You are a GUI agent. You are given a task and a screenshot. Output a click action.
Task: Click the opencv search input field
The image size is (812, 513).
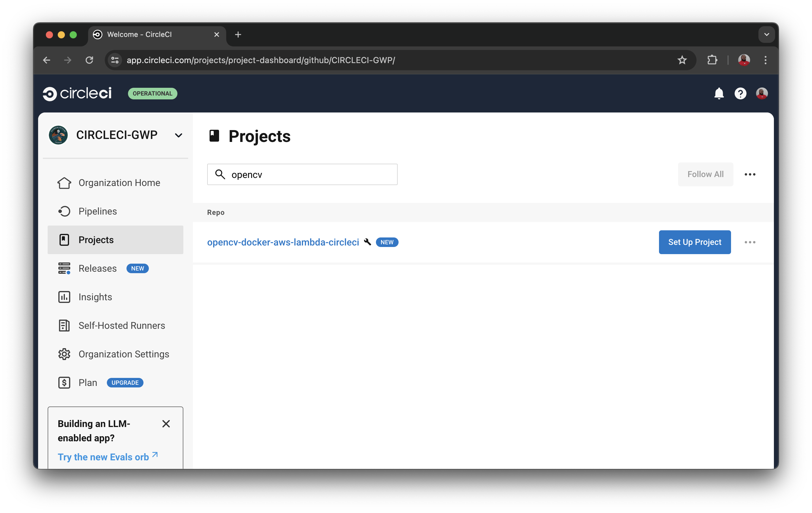(302, 174)
